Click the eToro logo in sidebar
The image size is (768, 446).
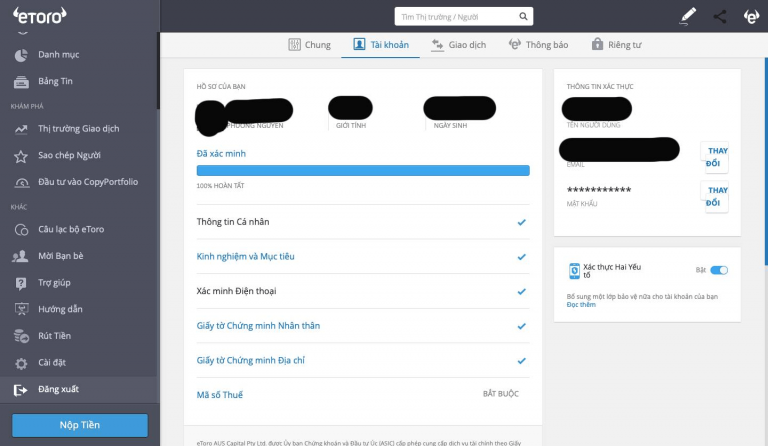coord(40,16)
